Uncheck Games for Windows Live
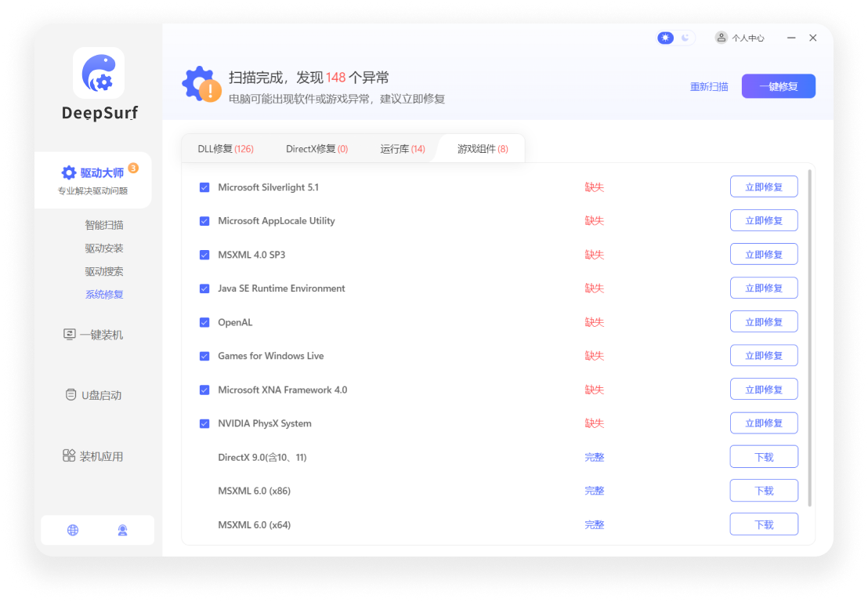868x602 pixels. click(204, 355)
